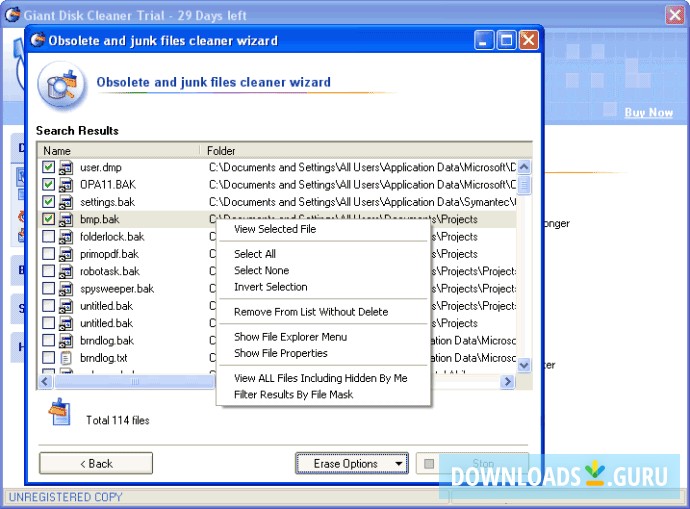690x509 pixels.
Task: Choose Filter Results By File Mask
Action: tap(323, 395)
